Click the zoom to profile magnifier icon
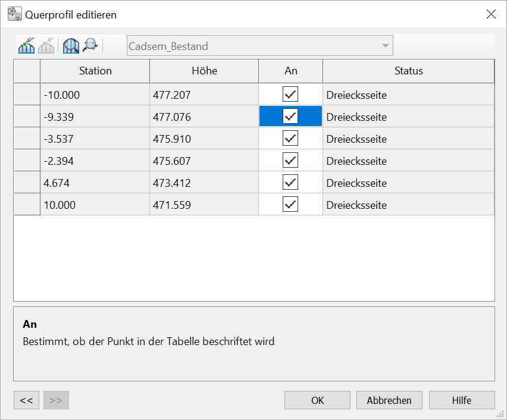This screenshot has height=420, width=507. pos(71,46)
